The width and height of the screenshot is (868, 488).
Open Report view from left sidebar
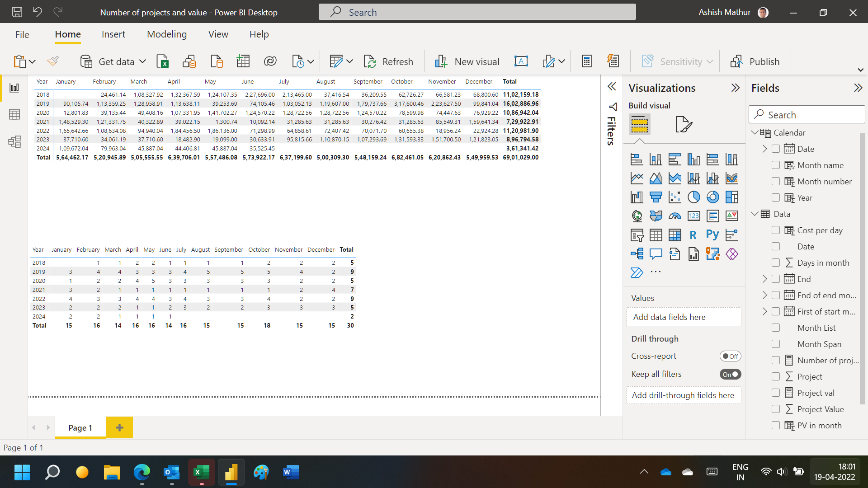click(x=14, y=88)
